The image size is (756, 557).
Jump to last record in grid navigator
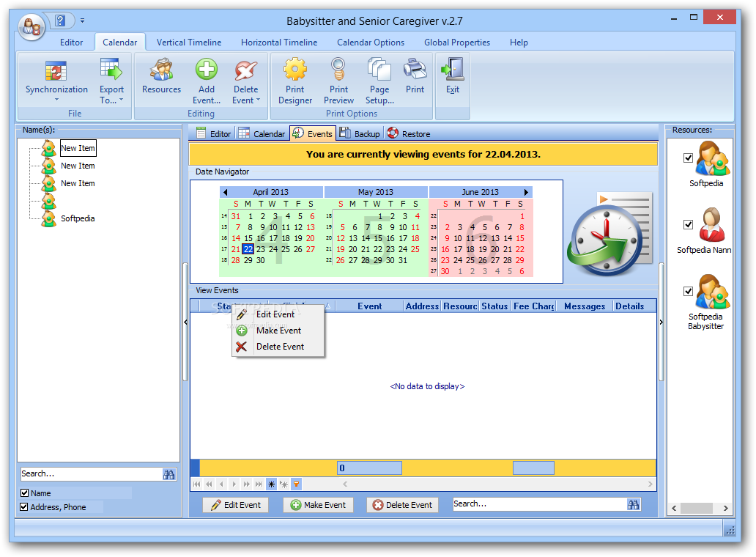point(259,484)
